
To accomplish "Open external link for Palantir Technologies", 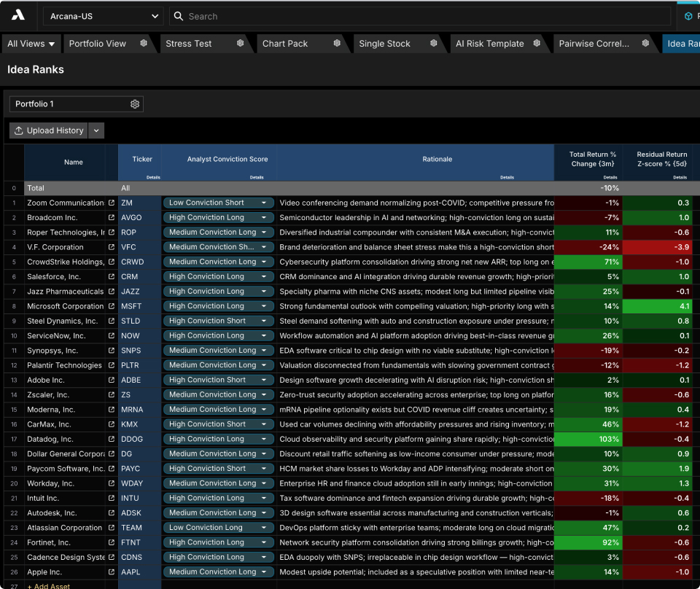I will point(111,365).
